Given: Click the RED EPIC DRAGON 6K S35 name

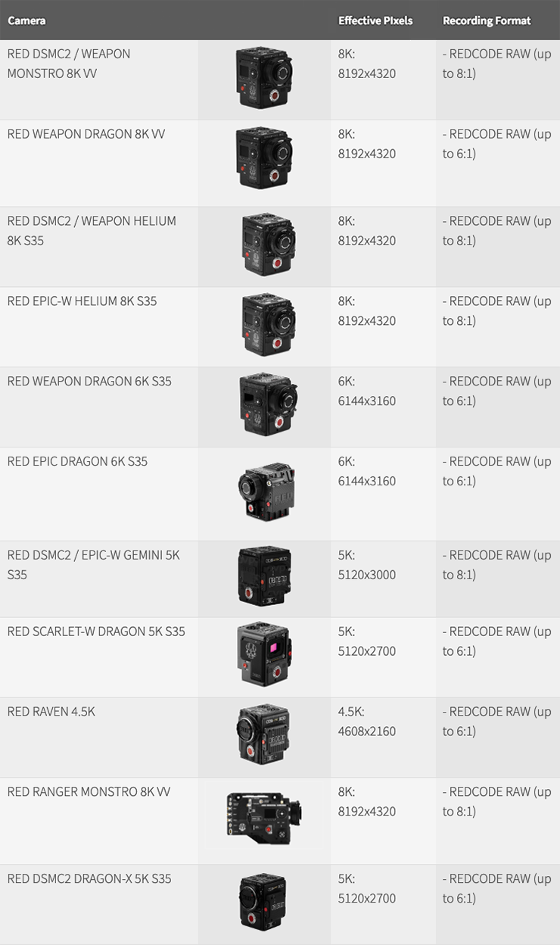Looking at the screenshot, I should pyautogui.click(x=77, y=461).
